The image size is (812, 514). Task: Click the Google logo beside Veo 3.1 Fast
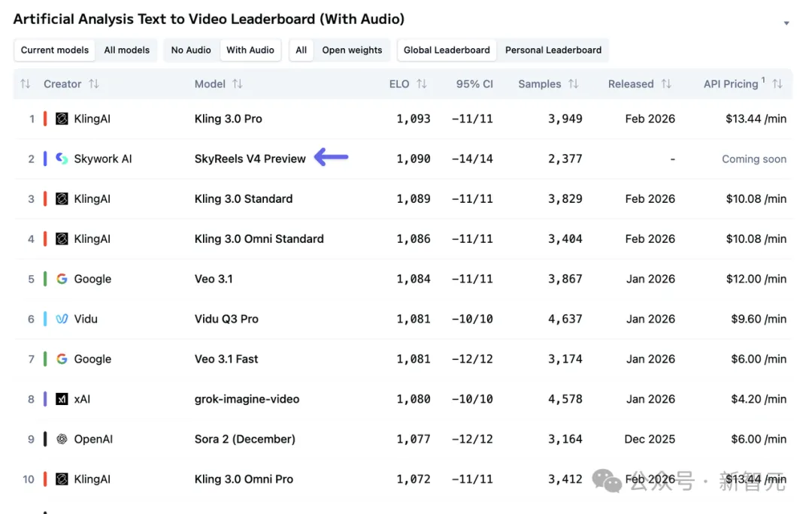click(62, 359)
